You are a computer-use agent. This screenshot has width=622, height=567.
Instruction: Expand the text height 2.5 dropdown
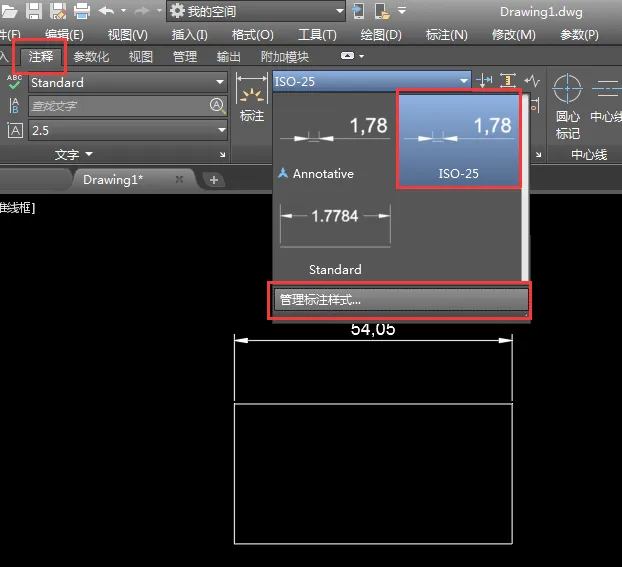click(x=221, y=130)
